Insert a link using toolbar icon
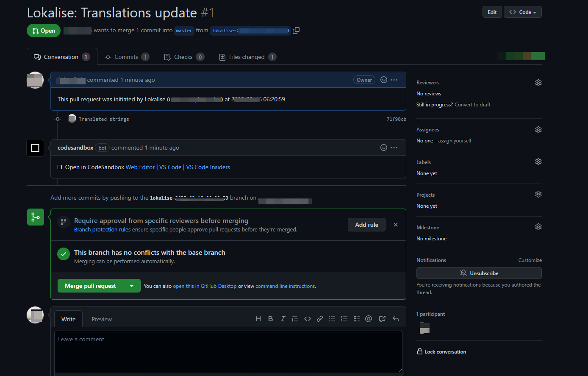The image size is (588, 376). [x=320, y=319]
